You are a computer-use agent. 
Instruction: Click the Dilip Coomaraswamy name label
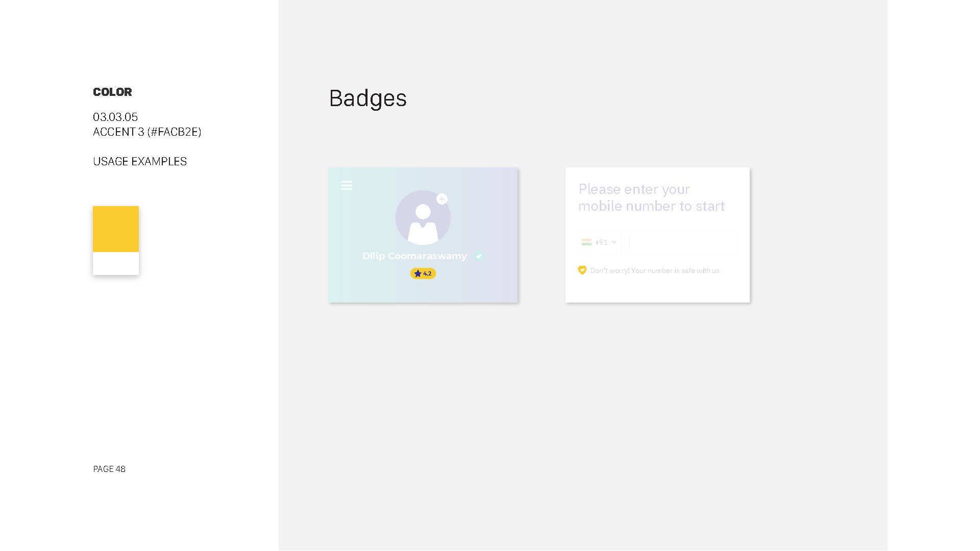(x=415, y=256)
